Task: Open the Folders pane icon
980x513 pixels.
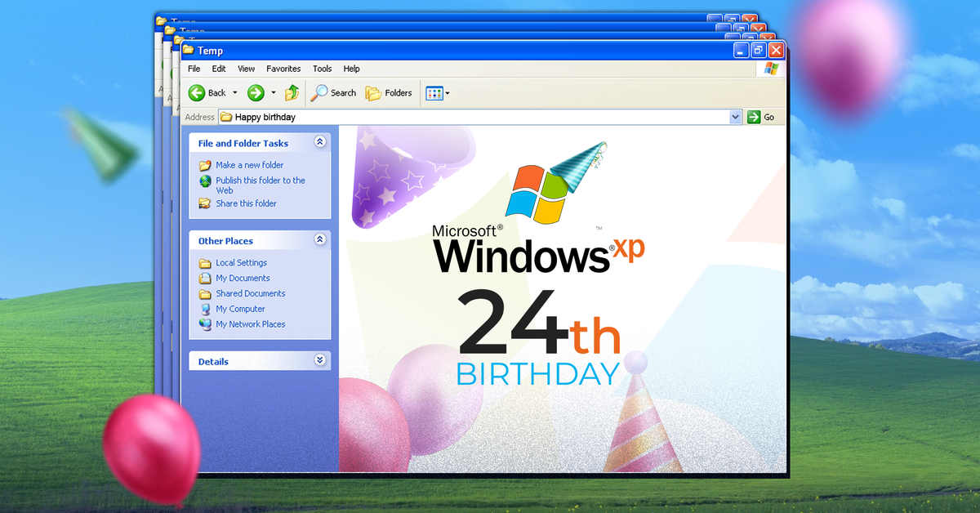Action: click(x=372, y=92)
